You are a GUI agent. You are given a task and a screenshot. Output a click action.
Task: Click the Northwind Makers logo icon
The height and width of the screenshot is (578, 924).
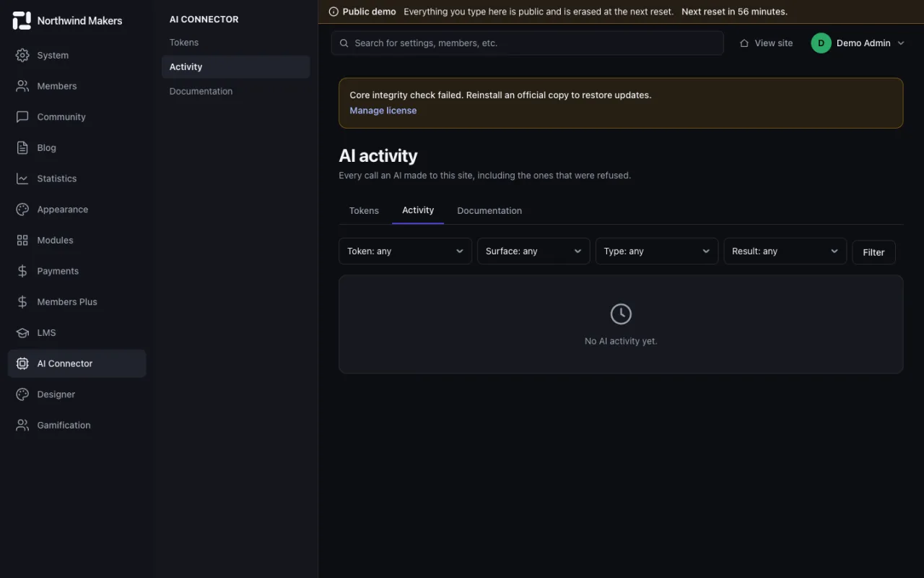click(22, 20)
